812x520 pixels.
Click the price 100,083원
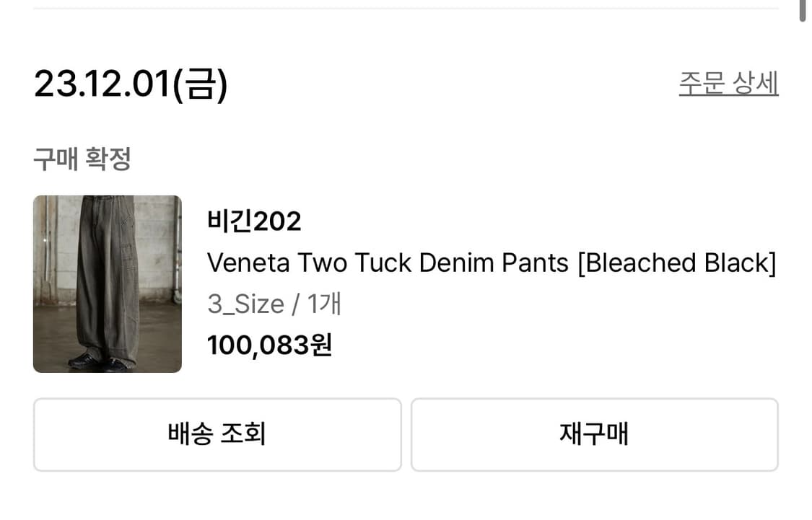point(269,345)
